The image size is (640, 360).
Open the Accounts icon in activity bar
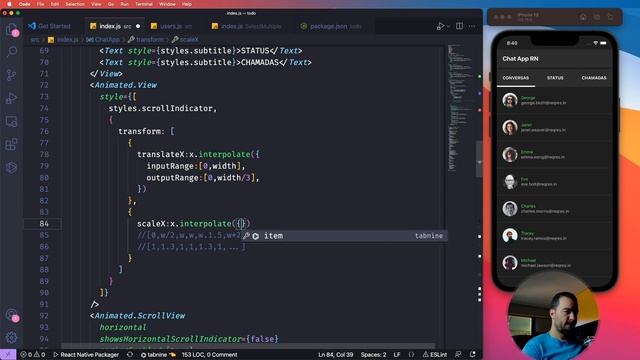11,315
